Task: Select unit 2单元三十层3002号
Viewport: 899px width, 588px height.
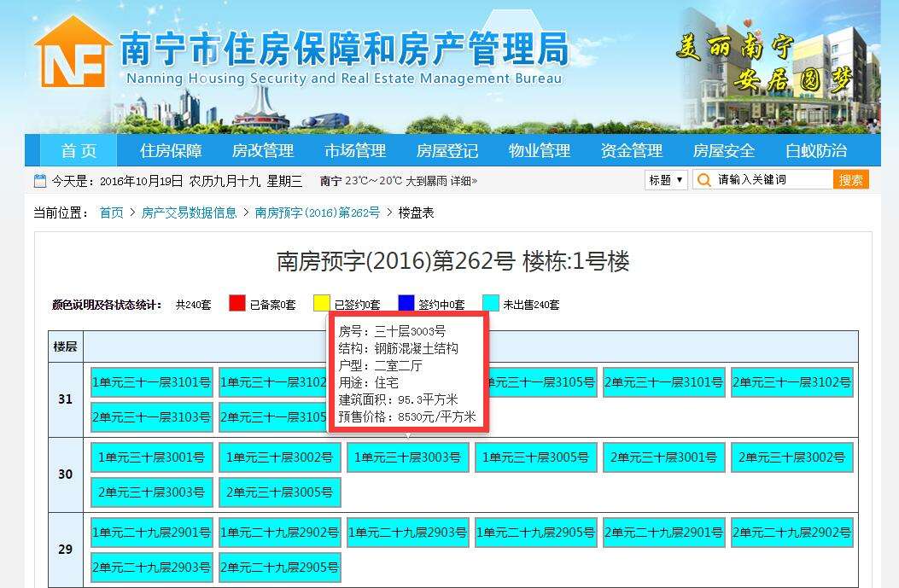Action: (x=791, y=457)
